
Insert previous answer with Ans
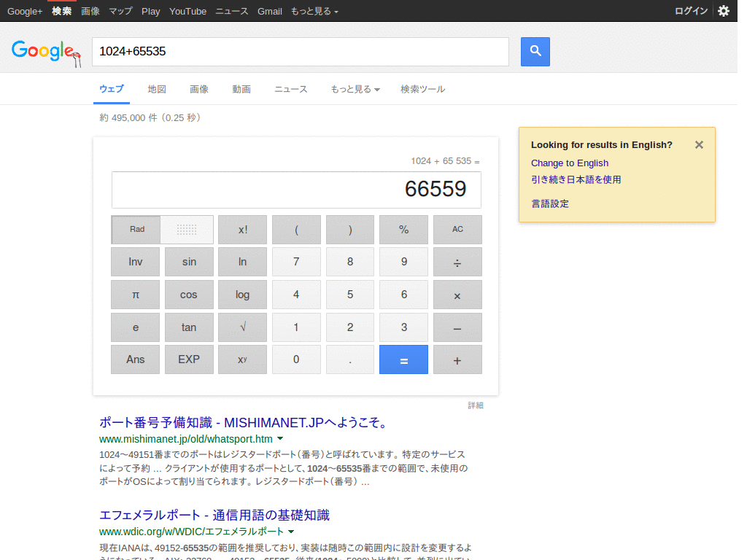point(135,359)
